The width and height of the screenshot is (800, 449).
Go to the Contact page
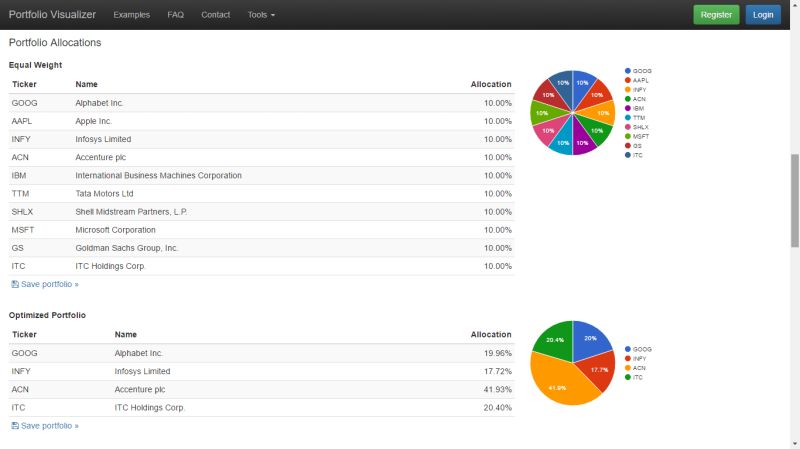click(x=215, y=15)
